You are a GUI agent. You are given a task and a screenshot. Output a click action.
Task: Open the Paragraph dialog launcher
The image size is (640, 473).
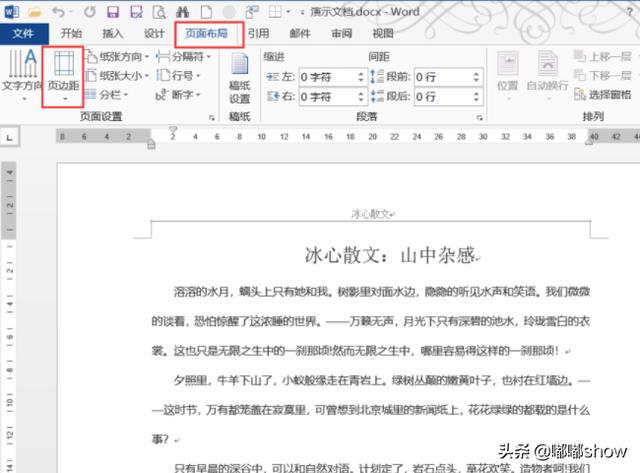coord(480,118)
